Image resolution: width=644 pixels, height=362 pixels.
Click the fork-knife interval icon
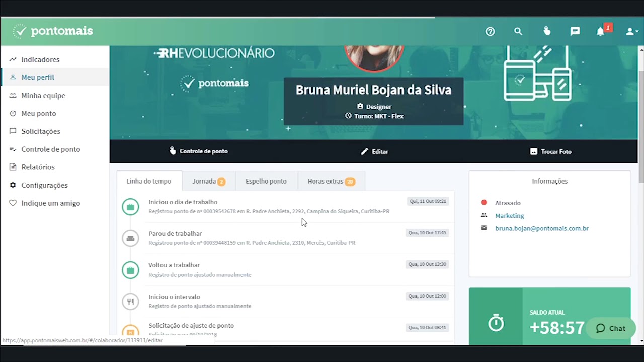tap(130, 302)
